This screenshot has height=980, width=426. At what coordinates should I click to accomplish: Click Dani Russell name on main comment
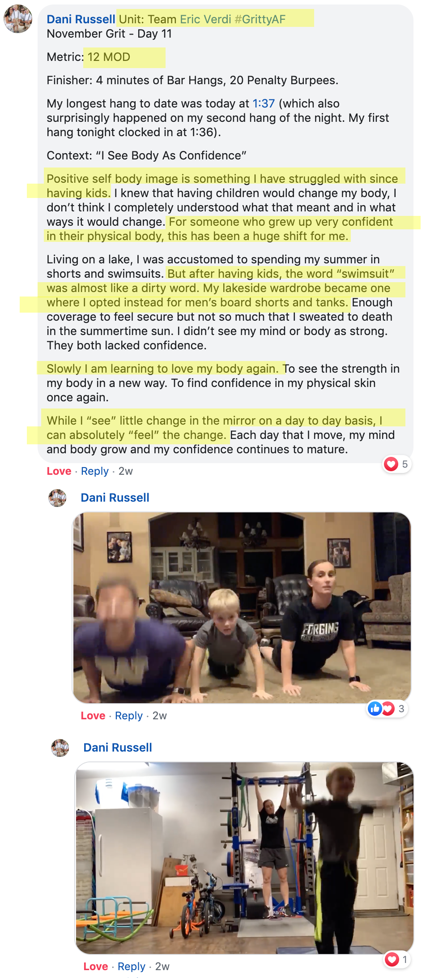pos(81,19)
